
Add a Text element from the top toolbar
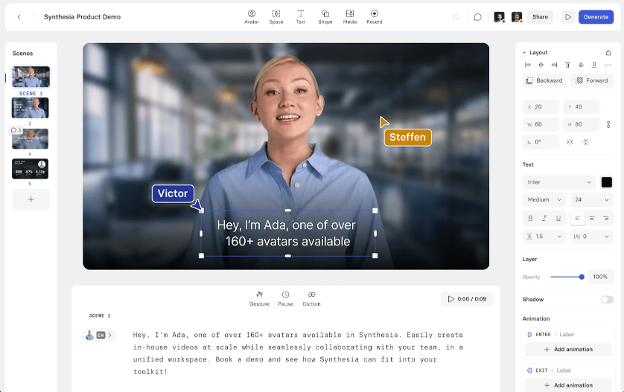[x=300, y=17]
